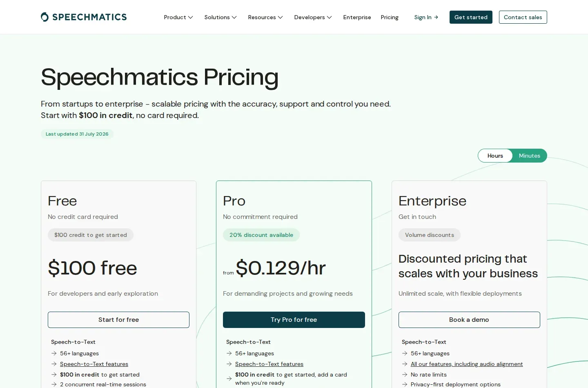Click Book a demo button
Screen dimensions: 588x388
tap(469, 320)
